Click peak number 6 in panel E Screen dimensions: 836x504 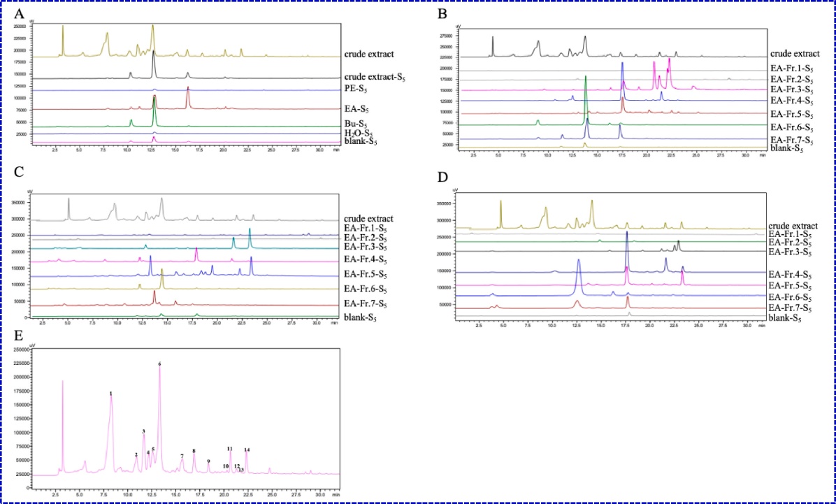pyautogui.click(x=159, y=363)
